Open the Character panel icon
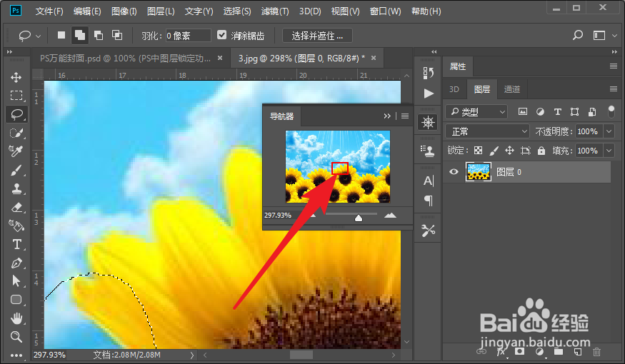Image resolution: width=625 pixels, height=364 pixels. click(429, 181)
